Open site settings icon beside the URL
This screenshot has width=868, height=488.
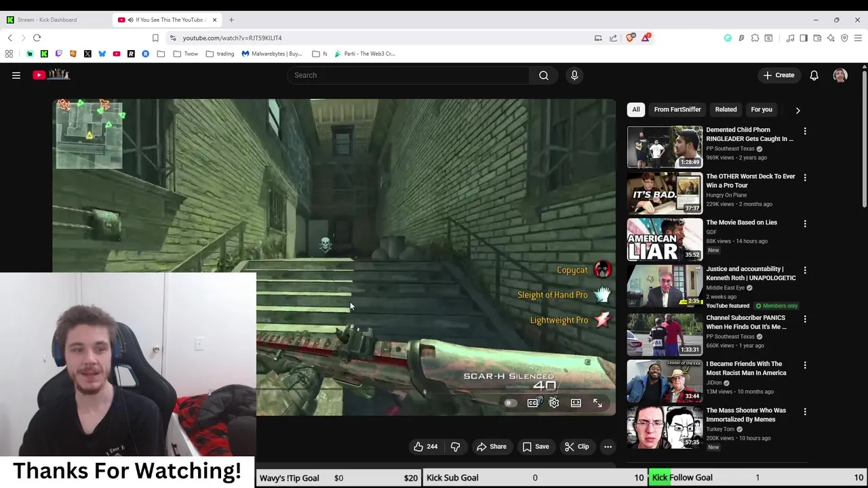(173, 38)
